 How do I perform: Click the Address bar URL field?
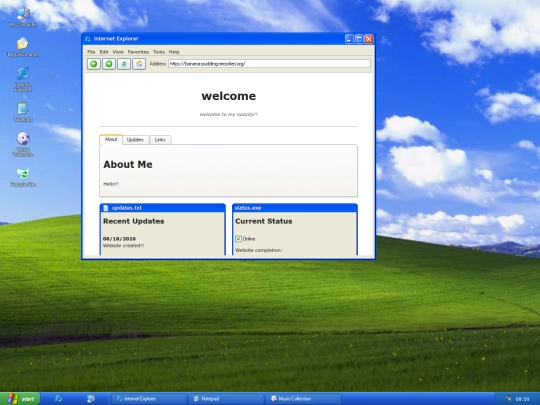tap(269, 64)
